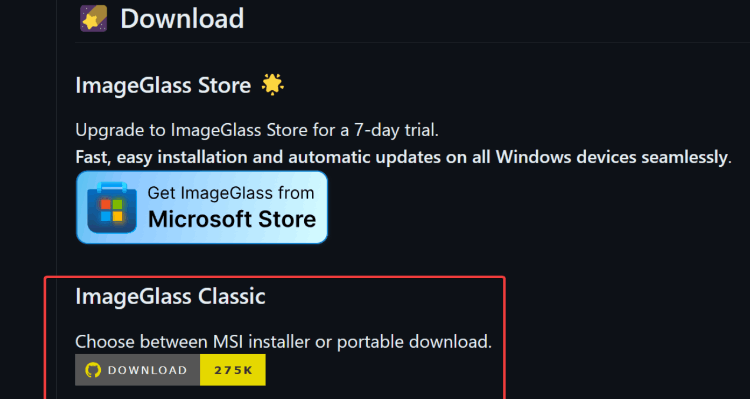
Task: Click the ImageGlass Classic subheading
Action: (x=170, y=297)
